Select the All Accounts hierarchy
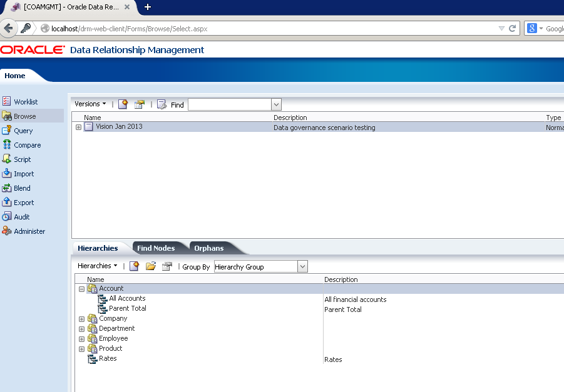564x392 pixels. click(127, 299)
